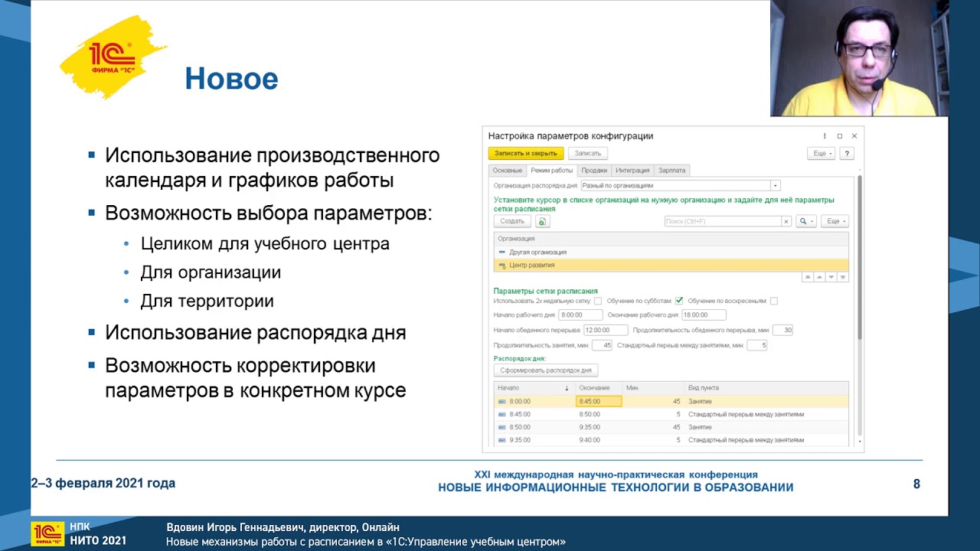Click Занятие in the 8:00:00 row
This screenshot has height=551, width=980.
[700, 401]
